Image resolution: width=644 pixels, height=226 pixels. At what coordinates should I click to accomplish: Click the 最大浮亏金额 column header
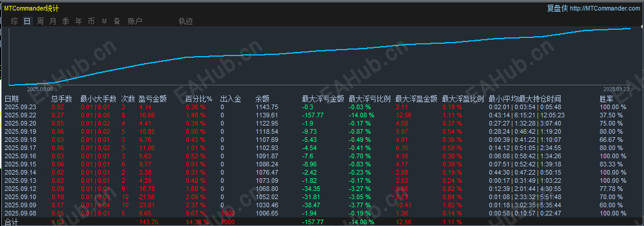(x=323, y=99)
